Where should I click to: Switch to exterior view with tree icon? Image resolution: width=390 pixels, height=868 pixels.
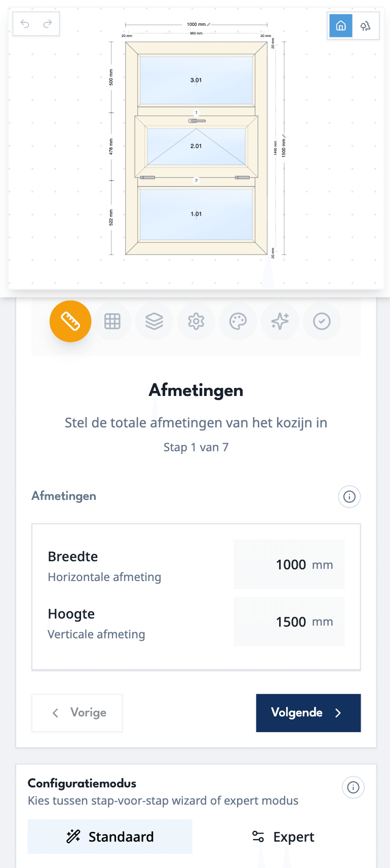(366, 25)
